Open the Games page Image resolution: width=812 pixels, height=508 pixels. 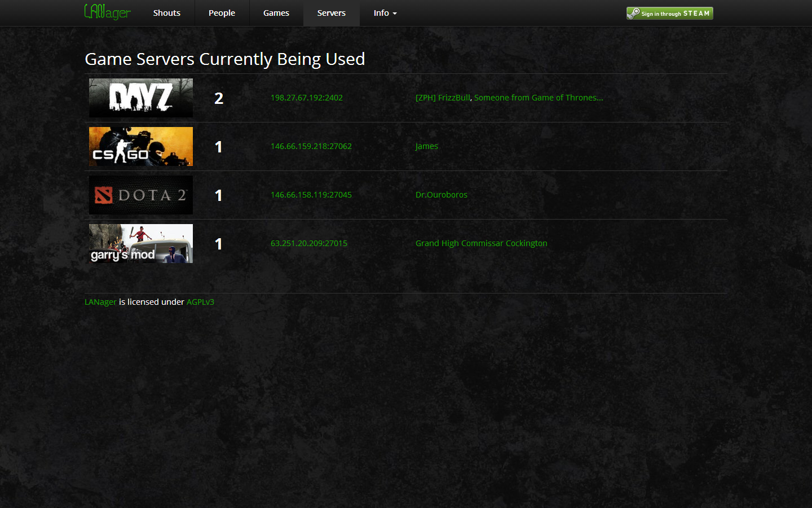click(x=276, y=13)
